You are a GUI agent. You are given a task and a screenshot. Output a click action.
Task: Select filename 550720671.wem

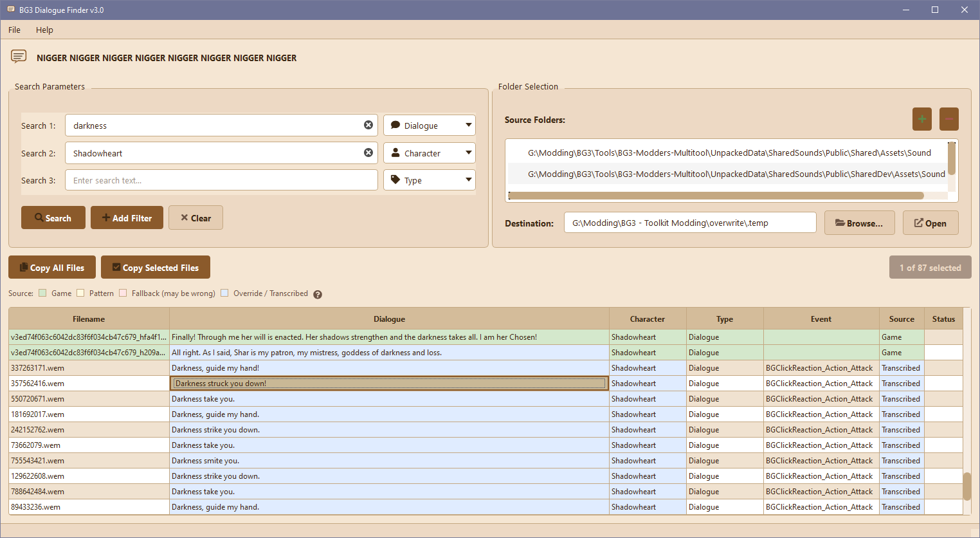(89, 398)
